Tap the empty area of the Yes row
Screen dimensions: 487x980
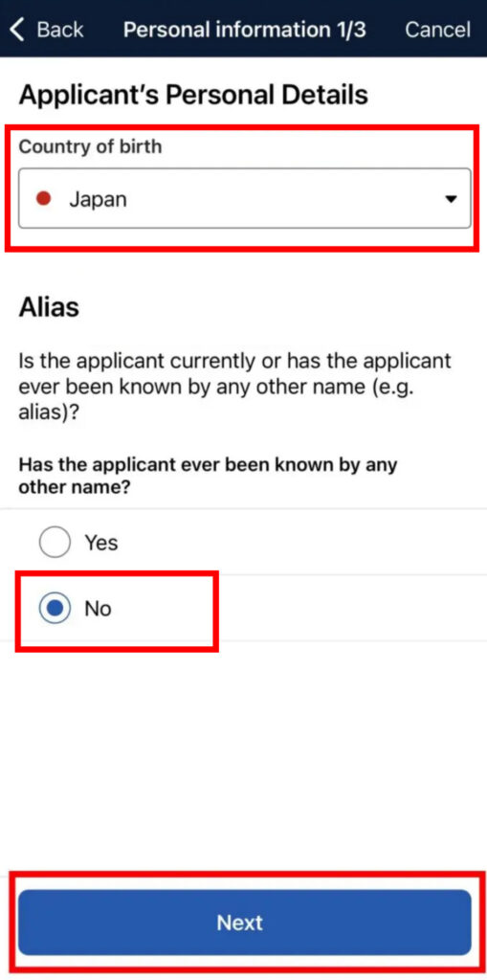(300, 542)
